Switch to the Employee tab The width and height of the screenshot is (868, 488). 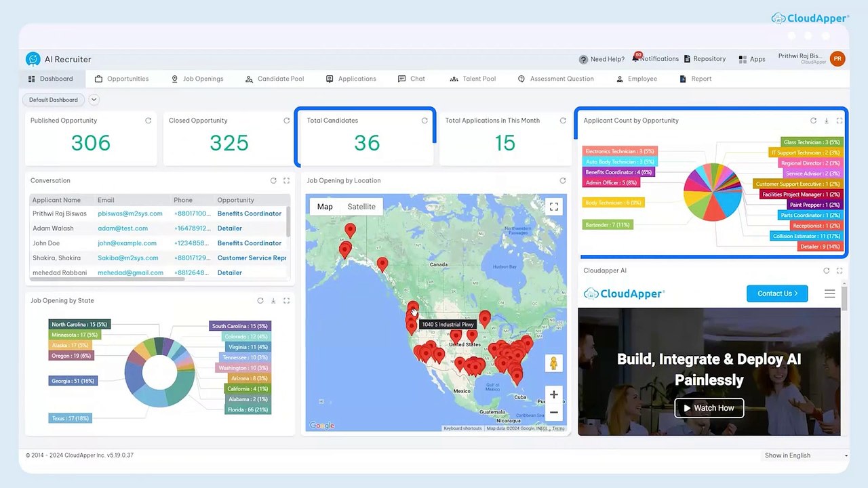click(x=637, y=79)
